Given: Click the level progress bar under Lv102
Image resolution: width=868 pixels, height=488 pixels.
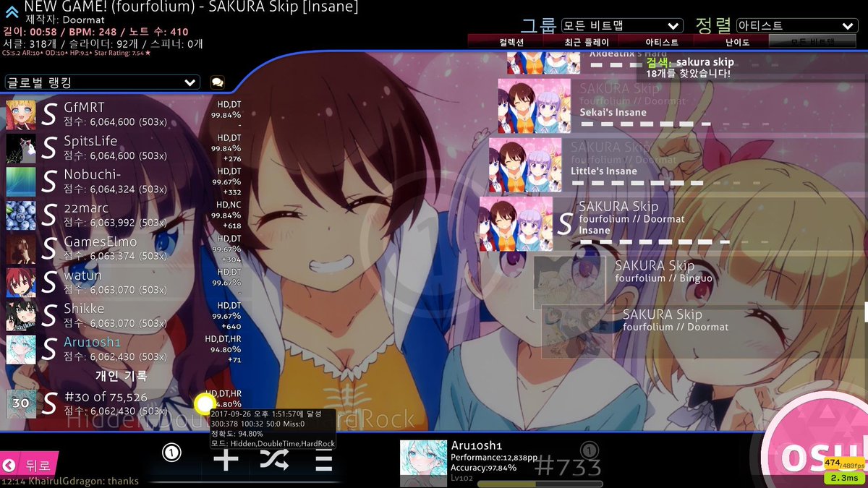Looking at the screenshot, I should [540, 484].
